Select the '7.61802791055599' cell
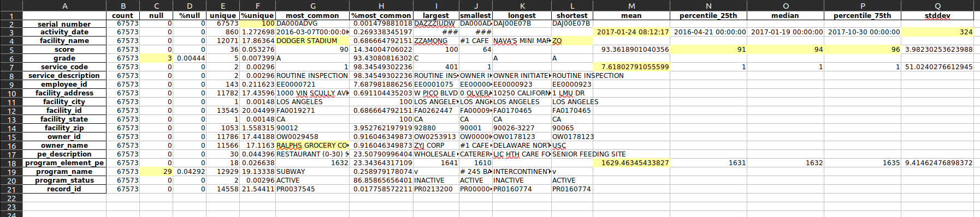Image resolution: width=980 pixels, height=217 pixels. pos(631,67)
